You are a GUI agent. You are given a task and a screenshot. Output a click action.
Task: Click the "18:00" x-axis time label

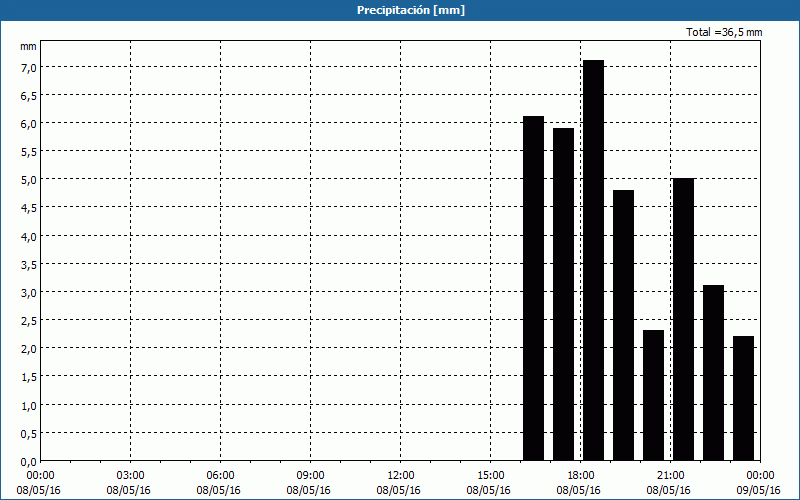point(581,476)
